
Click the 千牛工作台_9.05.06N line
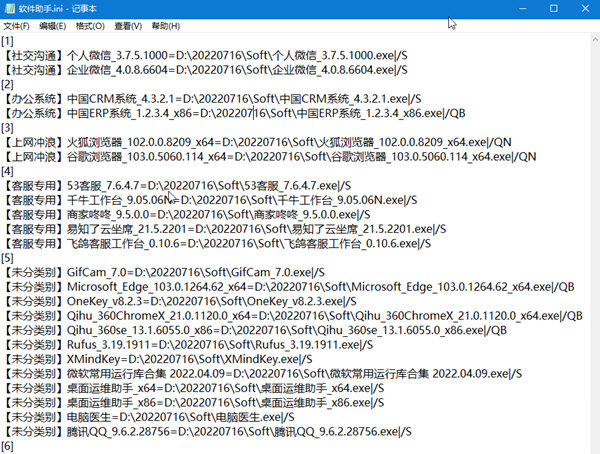210,200
